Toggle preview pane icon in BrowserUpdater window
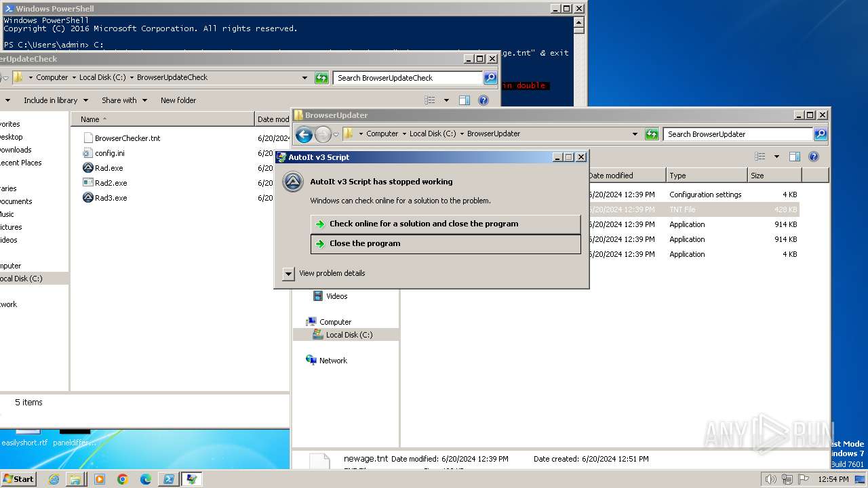 795,157
